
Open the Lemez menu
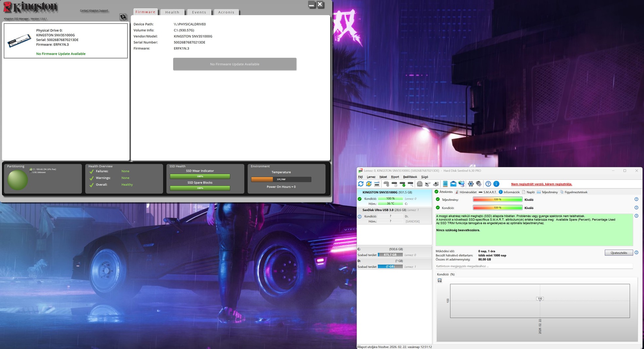click(371, 177)
